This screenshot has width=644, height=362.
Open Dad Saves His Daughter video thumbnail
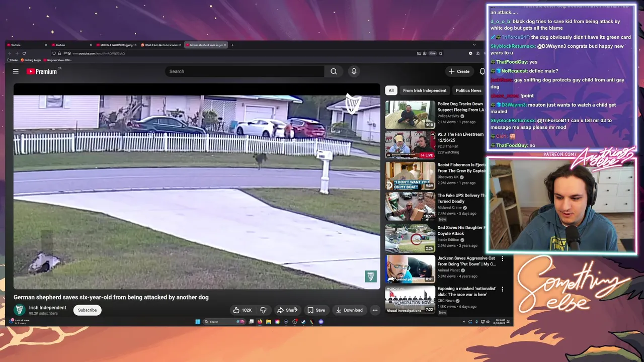pos(410,238)
